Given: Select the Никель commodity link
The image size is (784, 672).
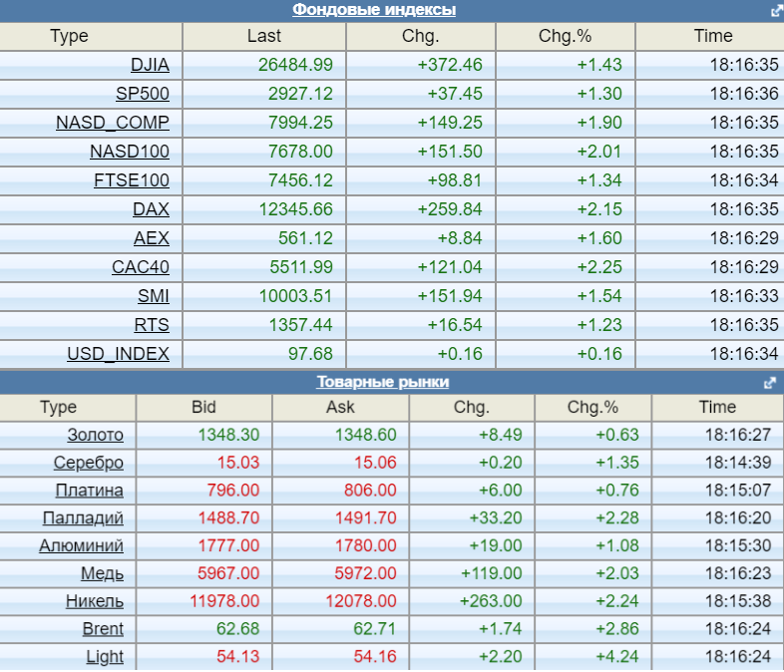Looking at the screenshot, I should (95, 601).
